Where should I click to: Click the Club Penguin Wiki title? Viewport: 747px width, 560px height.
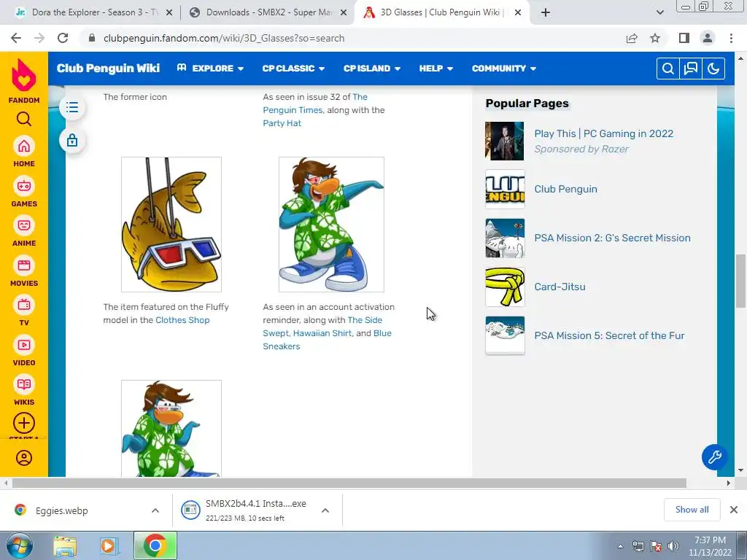(x=108, y=69)
